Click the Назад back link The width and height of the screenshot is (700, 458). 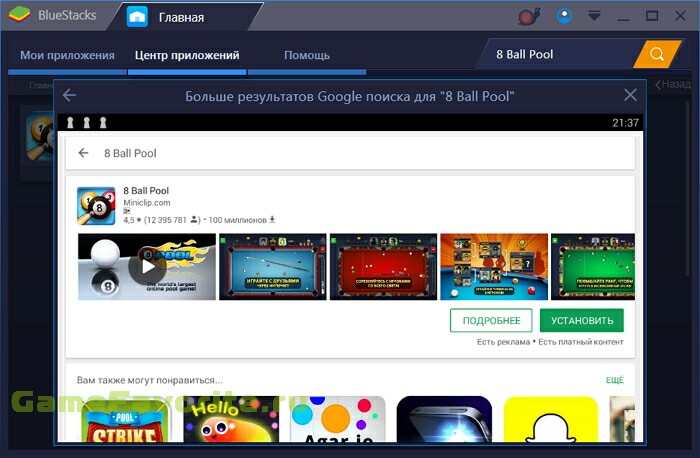(x=673, y=84)
